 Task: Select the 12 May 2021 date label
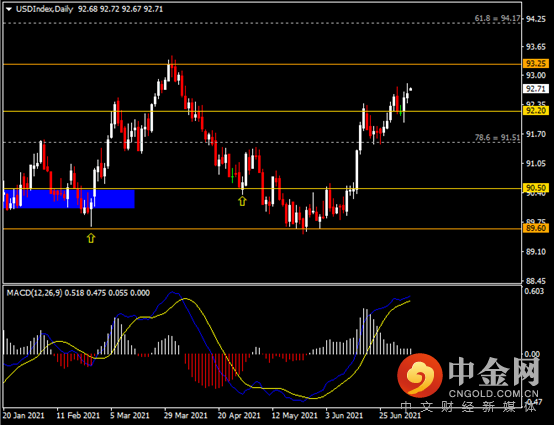coord(294,415)
